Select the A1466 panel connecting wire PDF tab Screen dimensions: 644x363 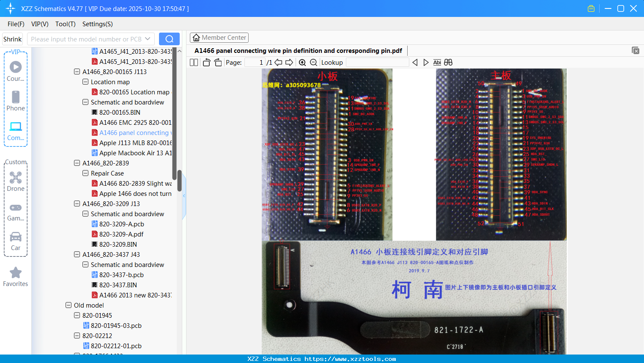pyautogui.click(x=298, y=51)
